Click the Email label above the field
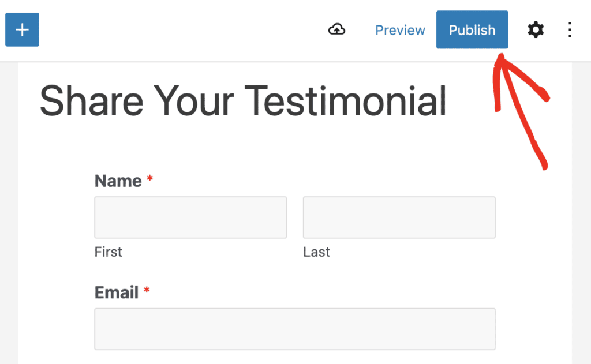591x364 pixels. click(x=117, y=292)
